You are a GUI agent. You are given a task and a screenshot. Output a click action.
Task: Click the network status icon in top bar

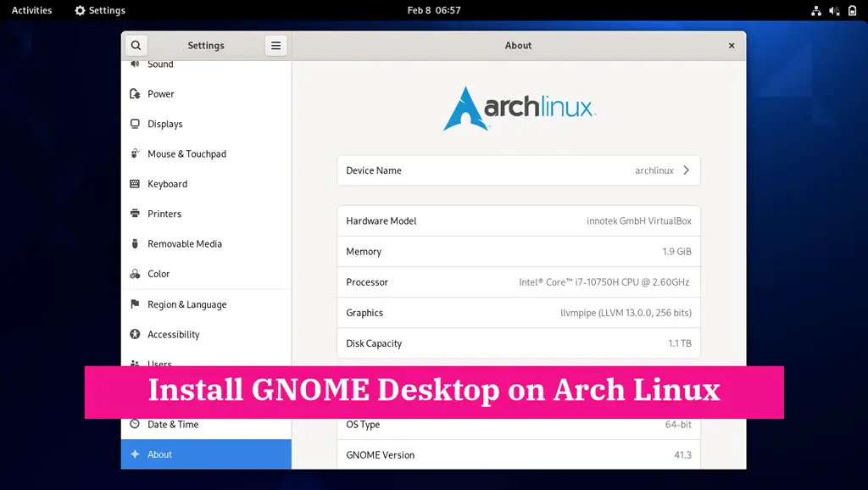(816, 10)
